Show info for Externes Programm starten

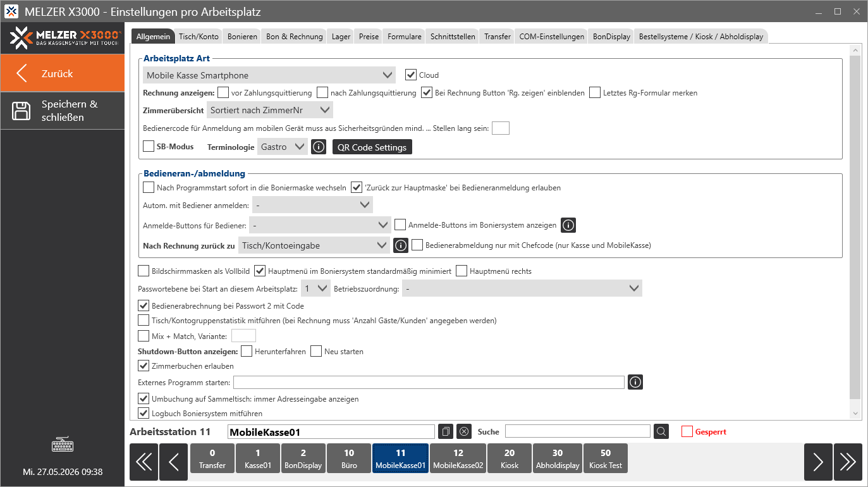click(635, 382)
